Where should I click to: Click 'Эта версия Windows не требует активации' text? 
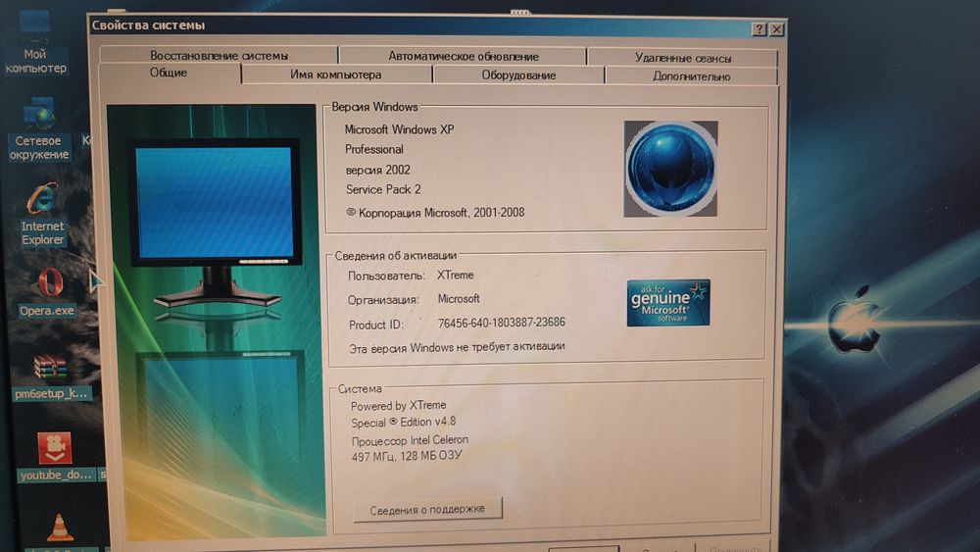(x=457, y=347)
